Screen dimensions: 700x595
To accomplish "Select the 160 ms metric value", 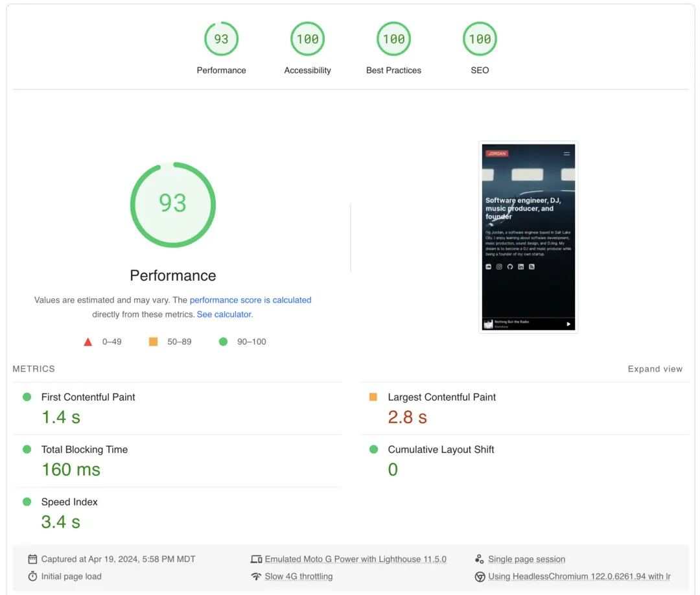I will [71, 469].
